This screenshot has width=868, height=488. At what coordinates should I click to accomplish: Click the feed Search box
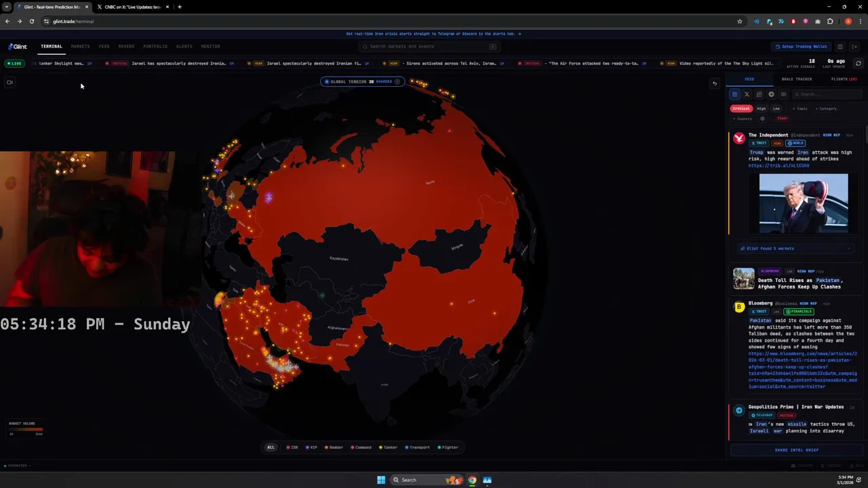(x=827, y=94)
